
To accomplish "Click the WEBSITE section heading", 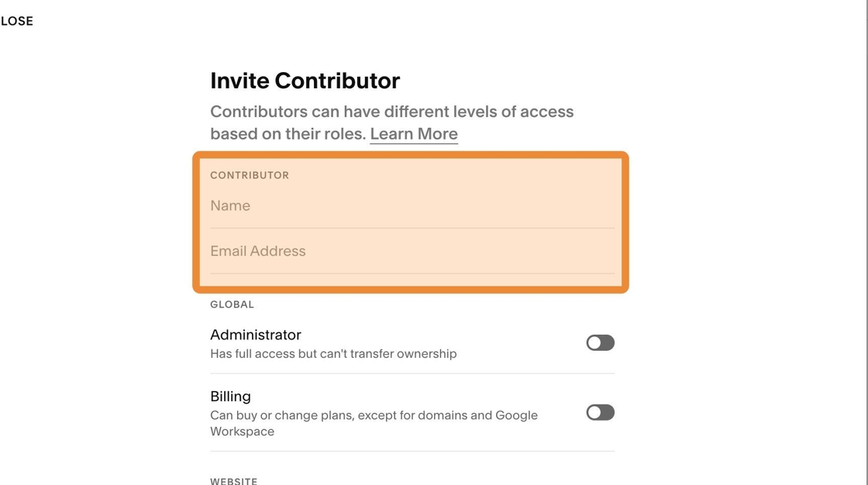I will click(233, 480).
